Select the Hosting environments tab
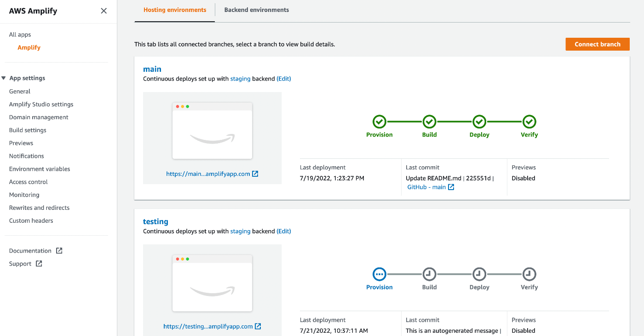This screenshot has width=644, height=336. point(175,10)
